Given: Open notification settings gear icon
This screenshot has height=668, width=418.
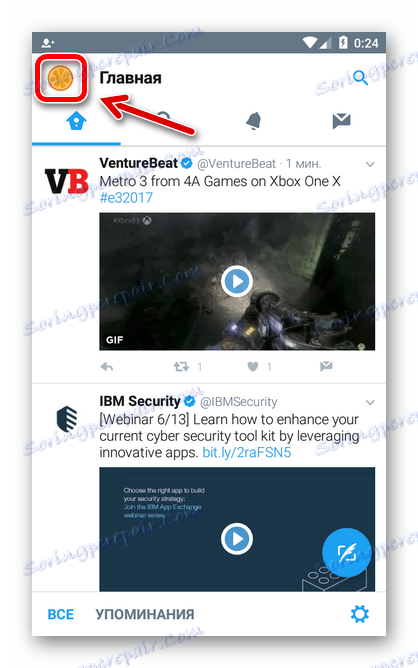Looking at the screenshot, I should 360,614.
